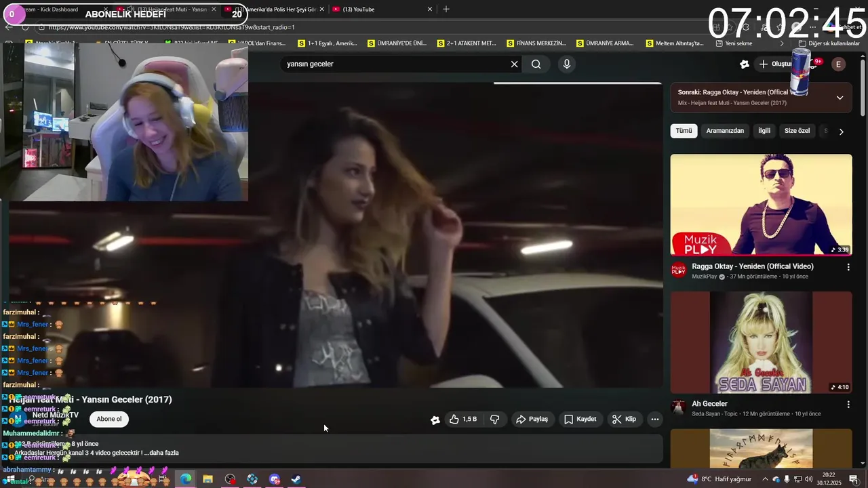Image resolution: width=868 pixels, height=488 pixels.
Task: Share the video via Paylaş
Action: point(532,420)
